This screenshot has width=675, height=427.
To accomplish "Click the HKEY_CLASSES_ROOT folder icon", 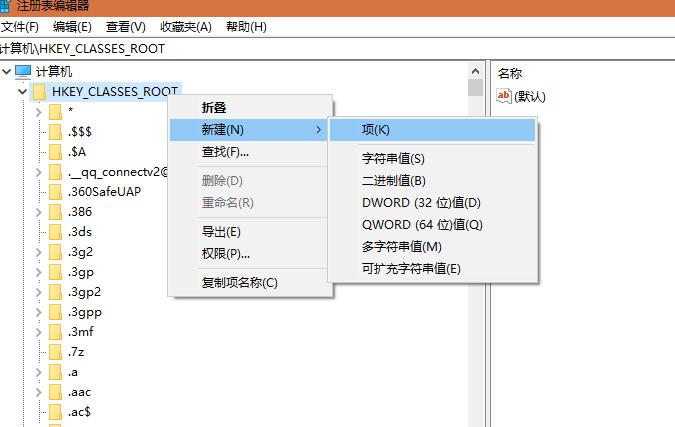I will point(40,92).
